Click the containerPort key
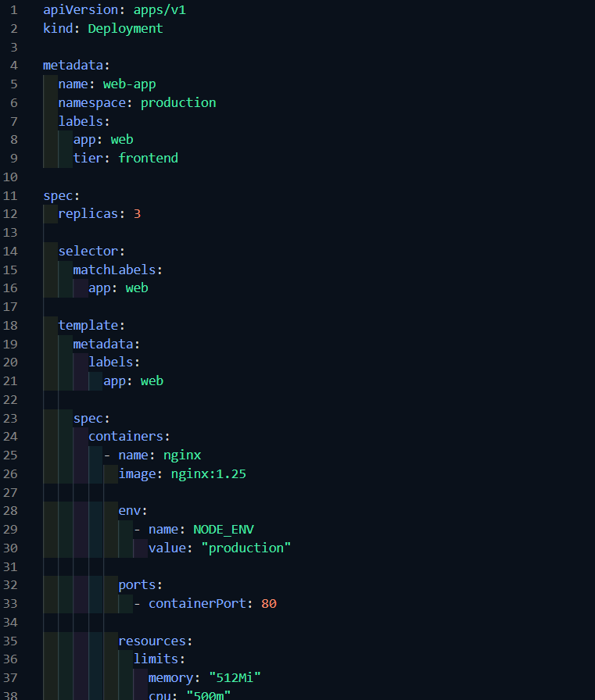 click(197, 604)
